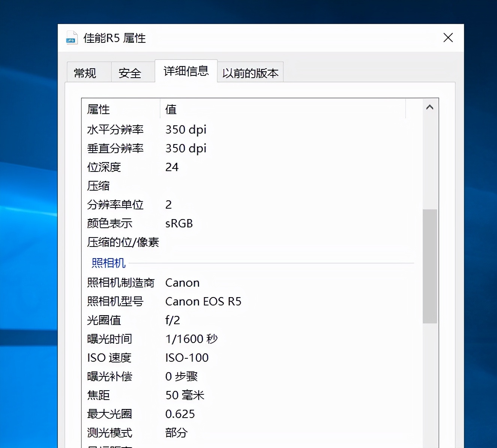The width and height of the screenshot is (497, 448).
Task: Click the scrollbar up arrow
Action: [x=430, y=108]
